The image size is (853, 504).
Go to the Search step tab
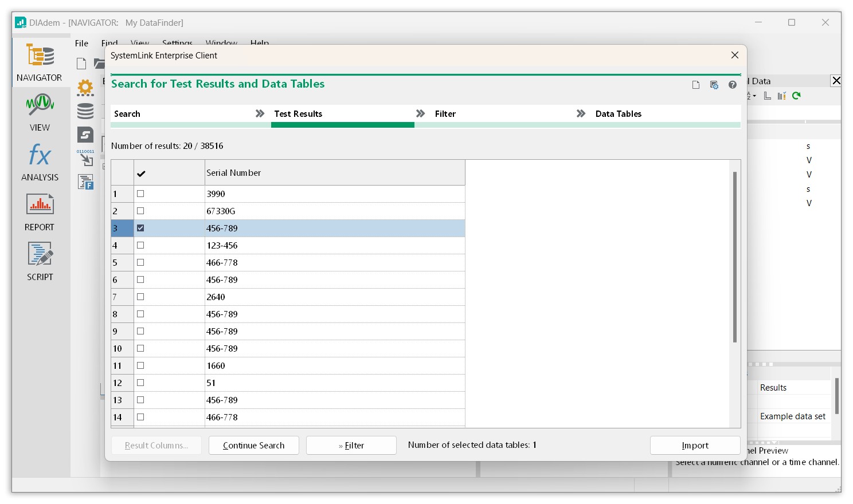[x=127, y=114]
